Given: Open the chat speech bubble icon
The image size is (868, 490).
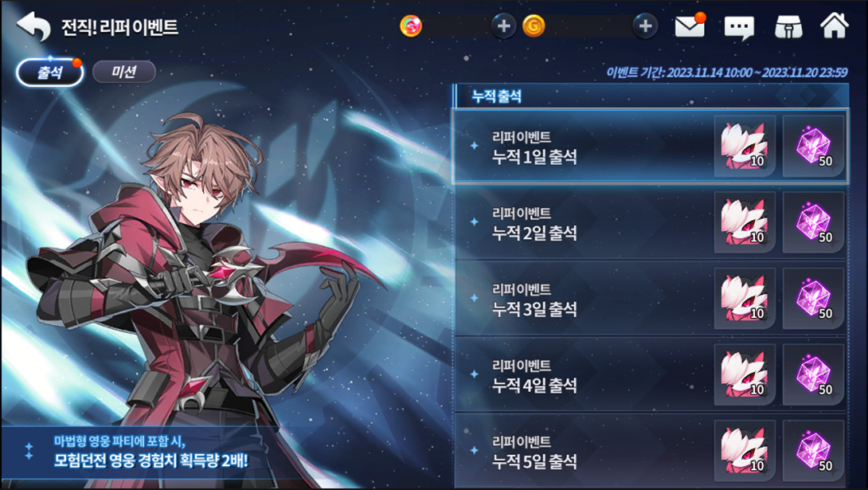Looking at the screenshot, I should click(739, 27).
